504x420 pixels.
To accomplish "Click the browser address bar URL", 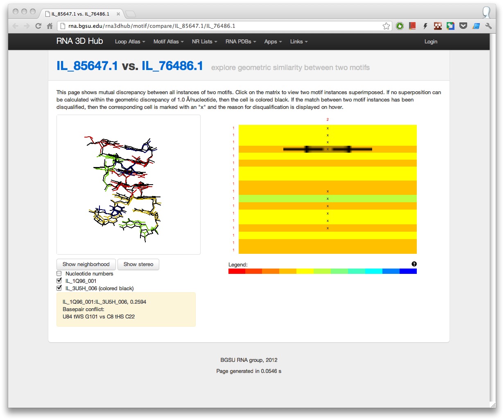I will (x=151, y=26).
